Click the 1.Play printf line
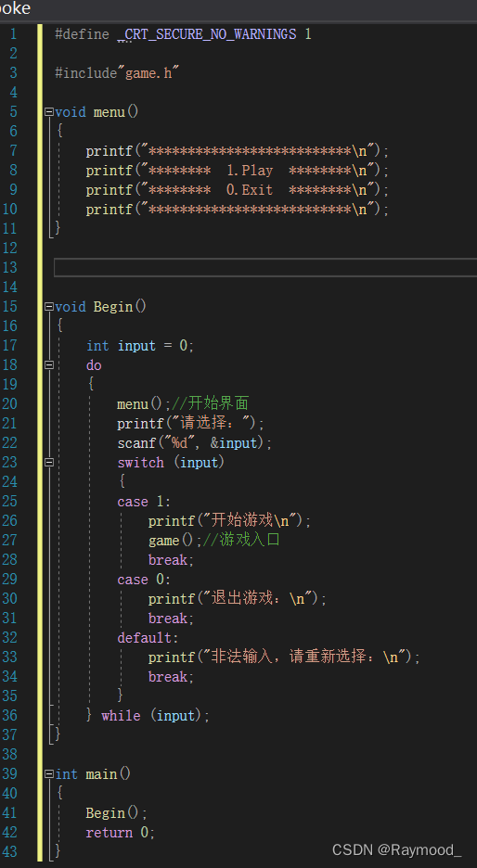 pyautogui.click(x=238, y=171)
